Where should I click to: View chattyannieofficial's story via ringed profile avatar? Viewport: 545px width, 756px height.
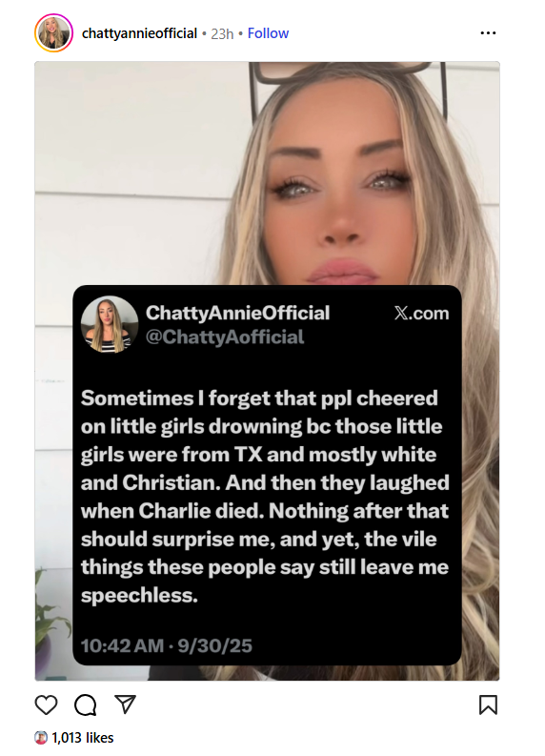[x=53, y=32]
